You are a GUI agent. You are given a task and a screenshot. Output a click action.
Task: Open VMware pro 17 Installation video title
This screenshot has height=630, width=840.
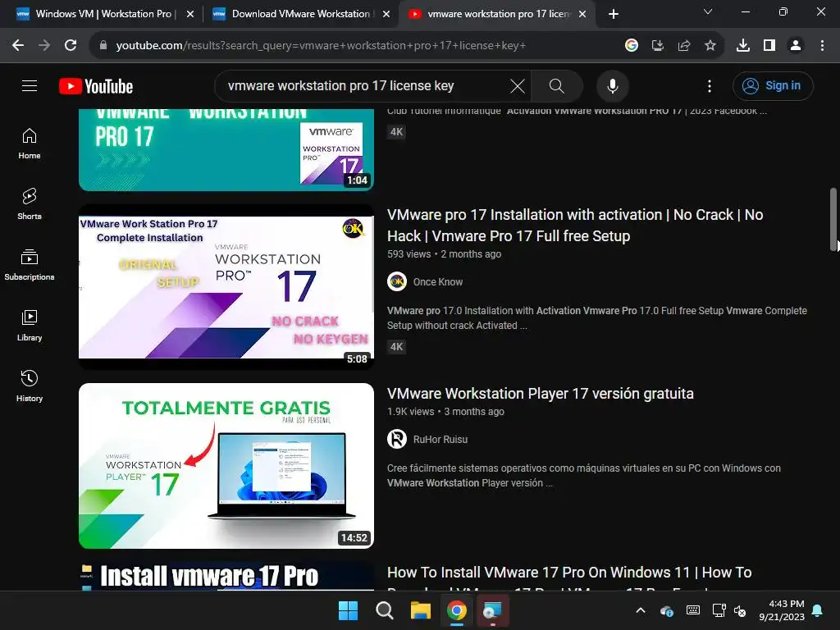[575, 225]
